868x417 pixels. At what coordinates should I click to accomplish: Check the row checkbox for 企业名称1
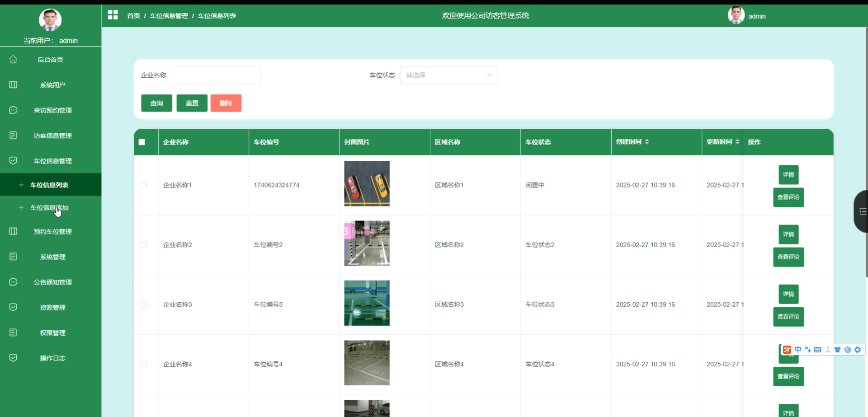point(144,185)
